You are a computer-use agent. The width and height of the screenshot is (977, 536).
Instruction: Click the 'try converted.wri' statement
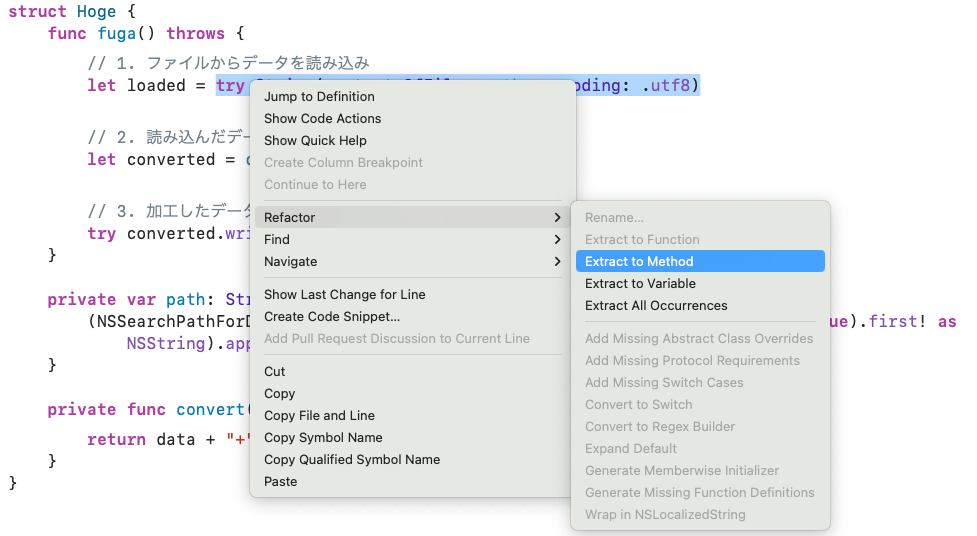tap(168, 234)
